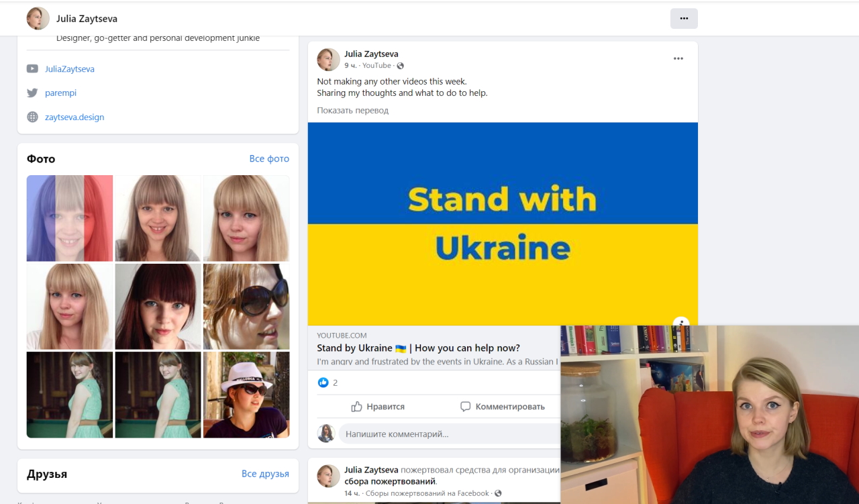Click the Twitter bird icon beside parempi
The image size is (859, 504).
(x=32, y=93)
